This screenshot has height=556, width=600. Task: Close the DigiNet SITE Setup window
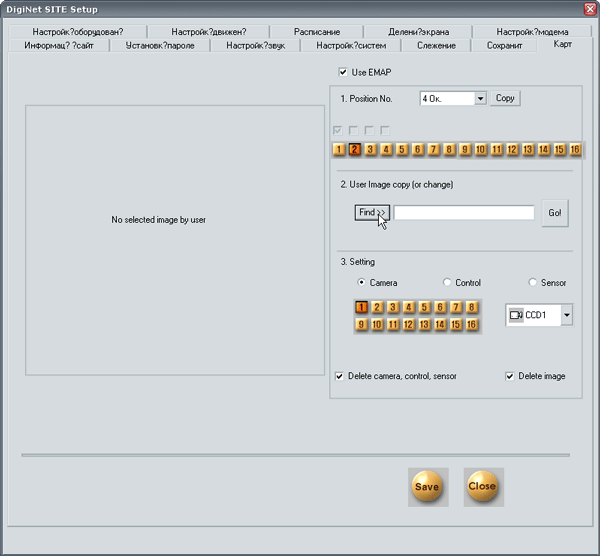590,9
